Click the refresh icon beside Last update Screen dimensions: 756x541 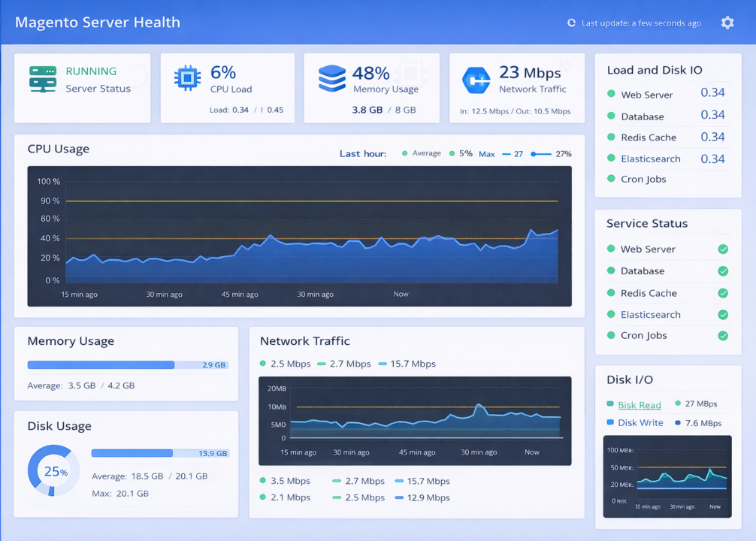[x=571, y=23]
